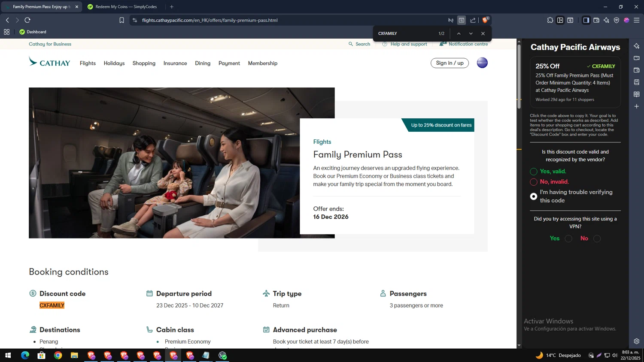Open the new tab plus button
The width and height of the screenshot is (644, 362).
coord(172,7)
